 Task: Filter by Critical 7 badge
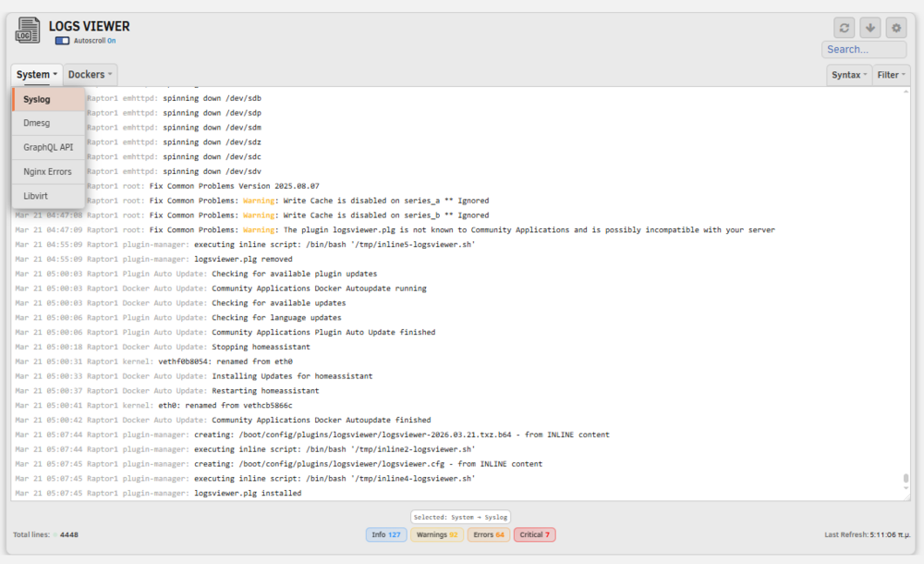pyautogui.click(x=534, y=534)
